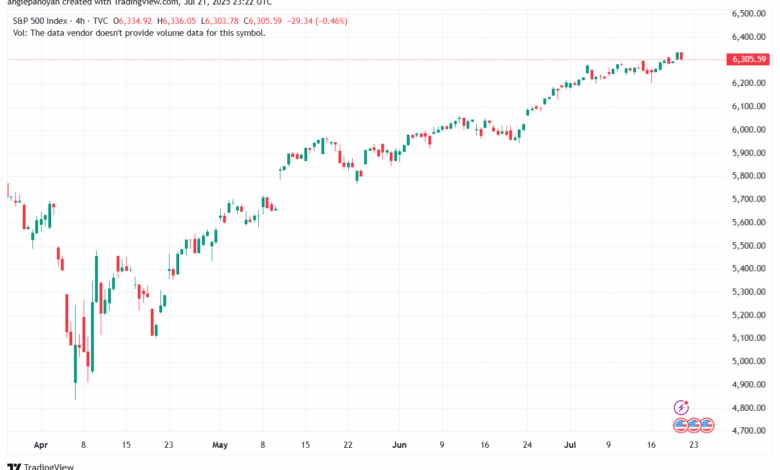Click the S&P 500 Index symbol title

tap(40, 21)
